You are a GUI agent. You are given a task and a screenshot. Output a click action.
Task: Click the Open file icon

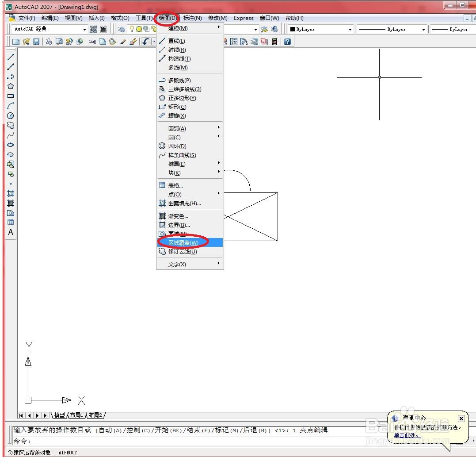26,42
